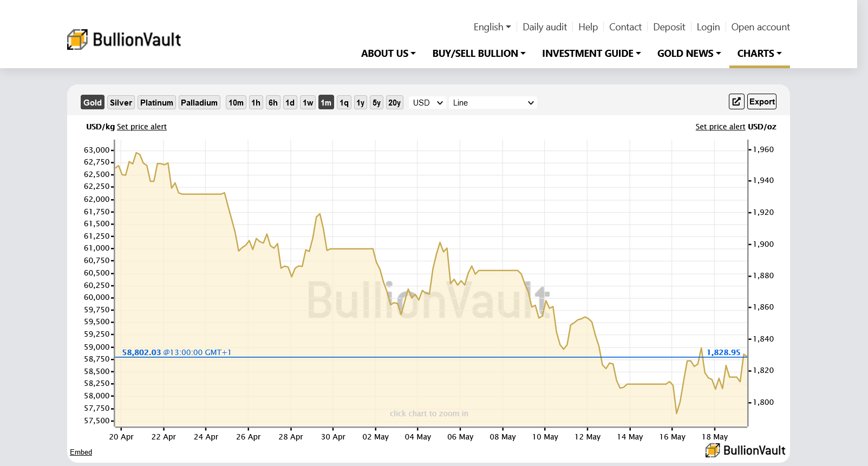Image resolution: width=868 pixels, height=466 pixels.
Task: Switch chart to Palladium
Action: tap(199, 102)
